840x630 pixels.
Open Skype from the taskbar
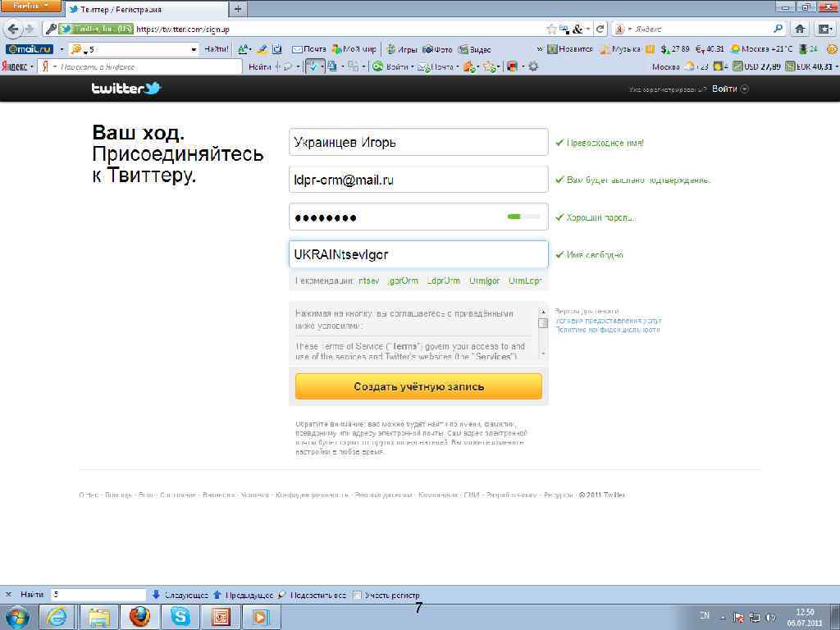click(x=180, y=618)
